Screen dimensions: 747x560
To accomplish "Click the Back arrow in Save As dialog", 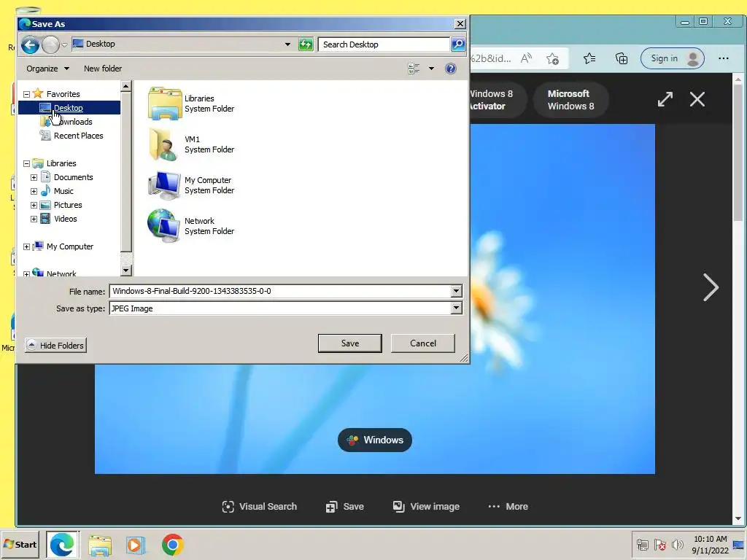I will (x=29, y=44).
